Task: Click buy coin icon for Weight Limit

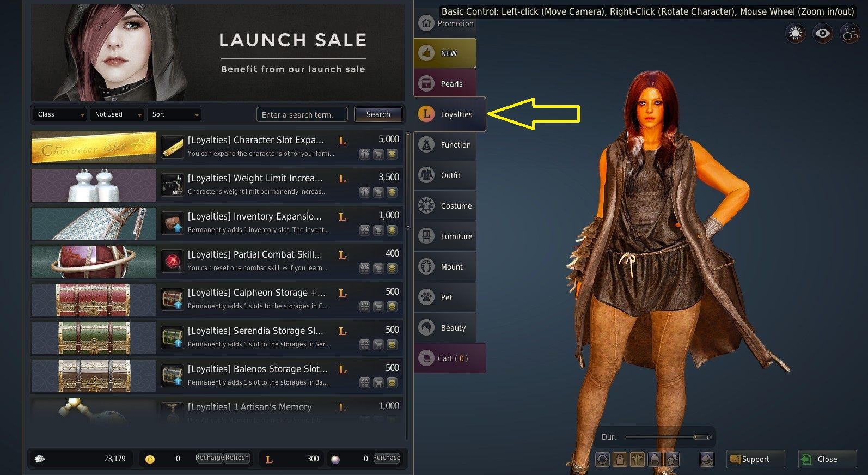Action: click(392, 192)
